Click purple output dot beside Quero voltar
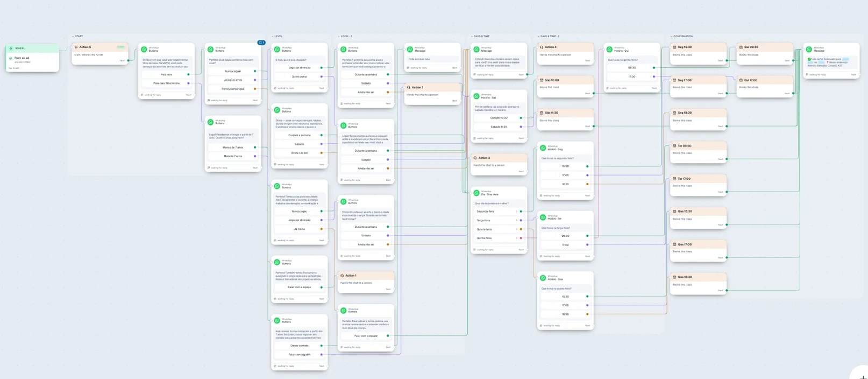The height and width of the screenshot is (379, 868). 322,76
